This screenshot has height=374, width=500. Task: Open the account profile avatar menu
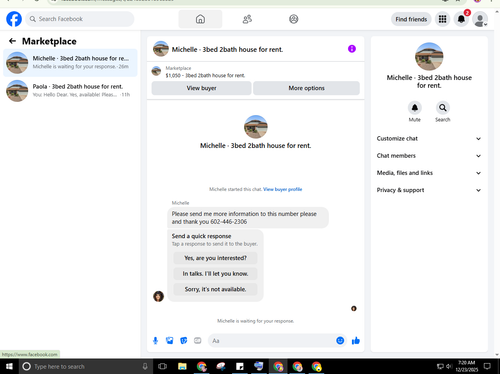point(480,19)
